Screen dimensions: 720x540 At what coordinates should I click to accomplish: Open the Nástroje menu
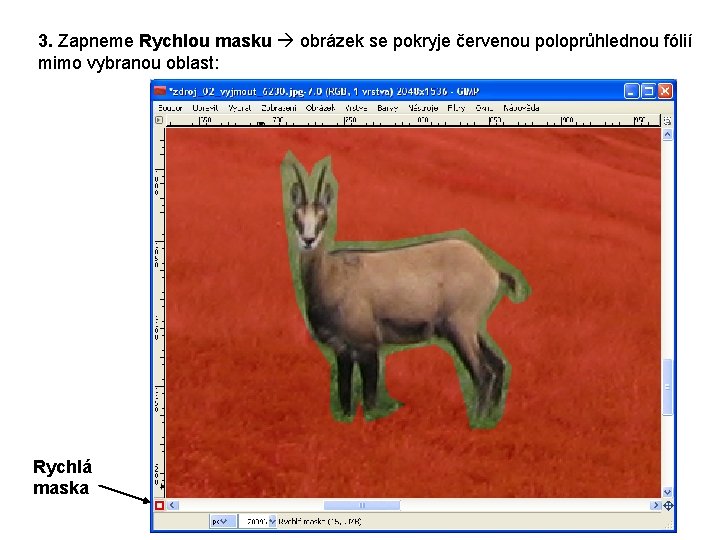tap(423, 108)
